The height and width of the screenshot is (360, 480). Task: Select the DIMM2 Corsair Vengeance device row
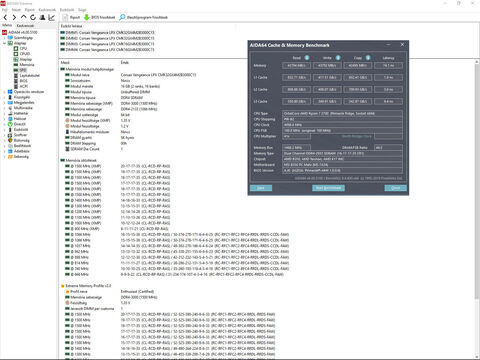pyautogui.click(x=107, y=38)
